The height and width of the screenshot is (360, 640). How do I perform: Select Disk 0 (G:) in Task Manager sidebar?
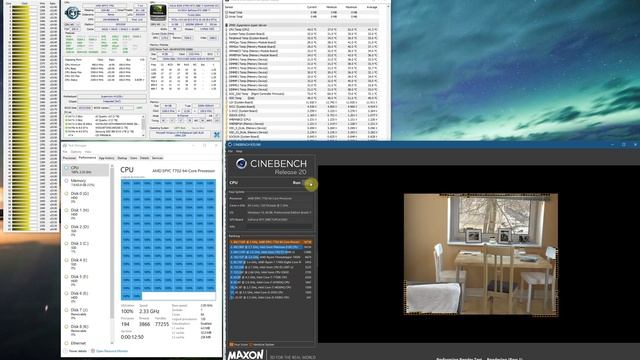[x=86, y=197]
